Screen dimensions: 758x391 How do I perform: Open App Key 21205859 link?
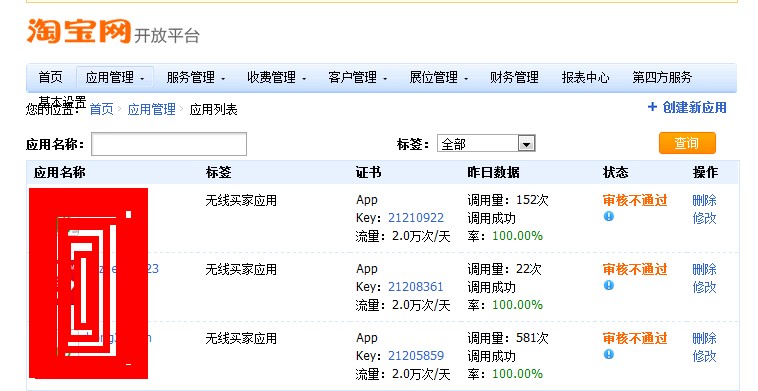pos(416,356)
